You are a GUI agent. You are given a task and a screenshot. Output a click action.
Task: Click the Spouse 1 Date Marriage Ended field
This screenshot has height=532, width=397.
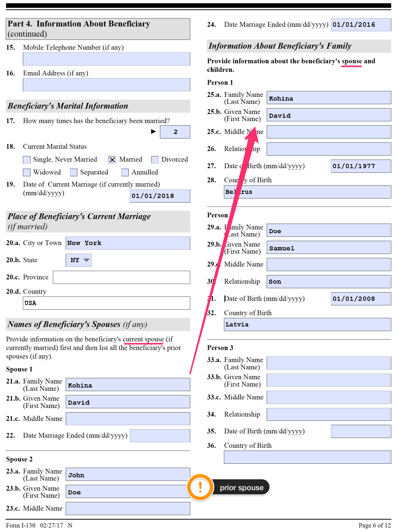[160, 436]
